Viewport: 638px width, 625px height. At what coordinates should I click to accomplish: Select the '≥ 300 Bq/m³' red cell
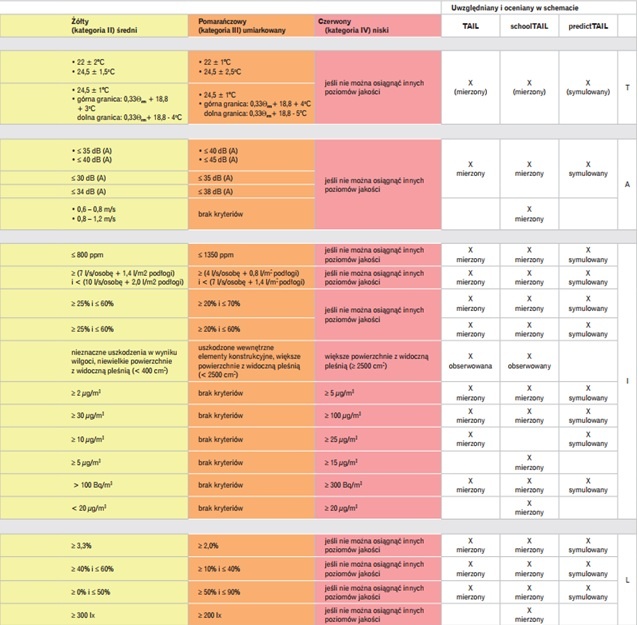[378, 485]
